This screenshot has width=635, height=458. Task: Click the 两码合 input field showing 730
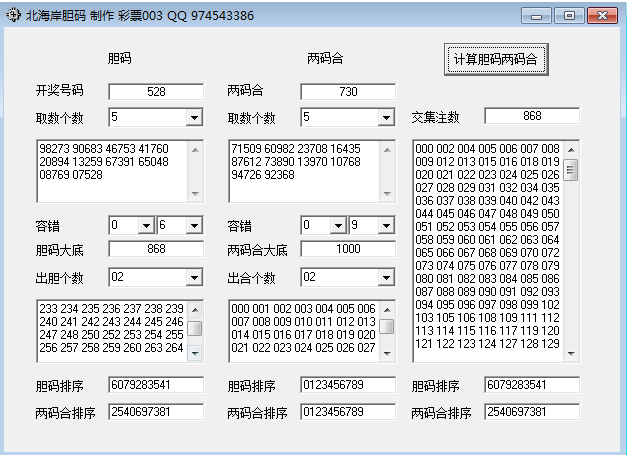(348, 92)
